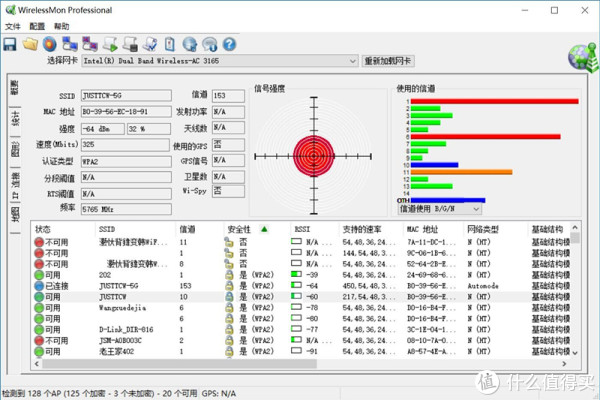Screen dimensions: 600x400
Task: Click the padlock icon in the Wangxuedejia row
Action: (x=229, y=307)
